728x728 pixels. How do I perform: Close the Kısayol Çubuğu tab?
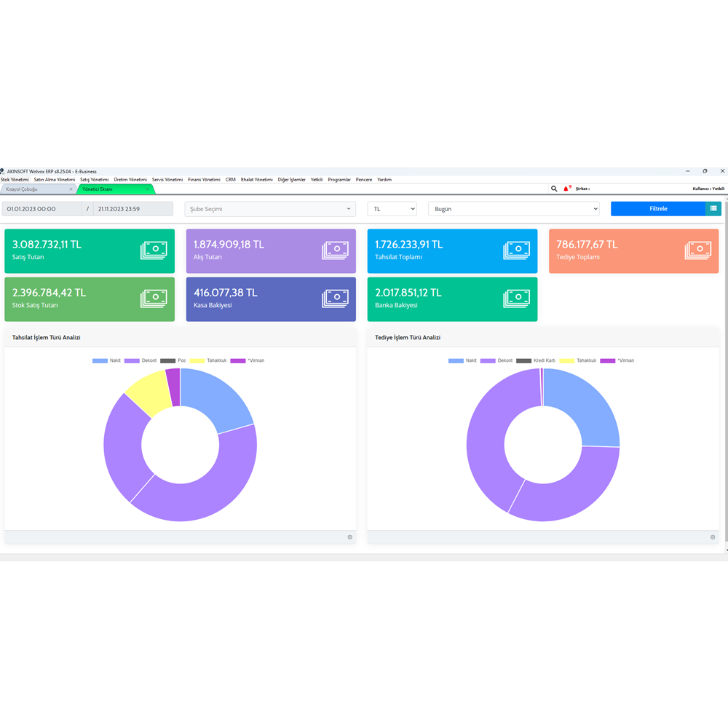71,189
